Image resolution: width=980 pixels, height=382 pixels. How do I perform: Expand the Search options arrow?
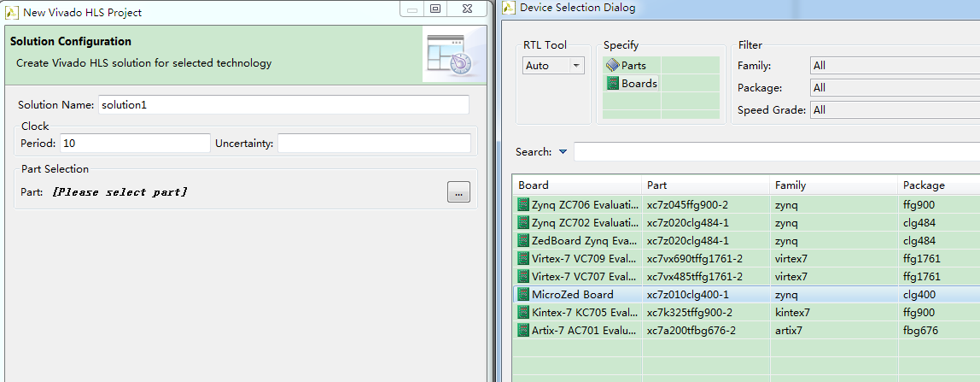(x=563, y=153)
